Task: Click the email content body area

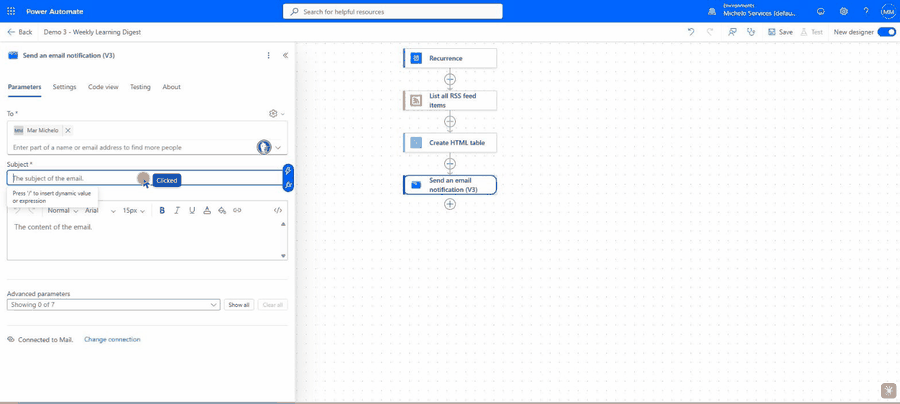Action: coord(143,239)
